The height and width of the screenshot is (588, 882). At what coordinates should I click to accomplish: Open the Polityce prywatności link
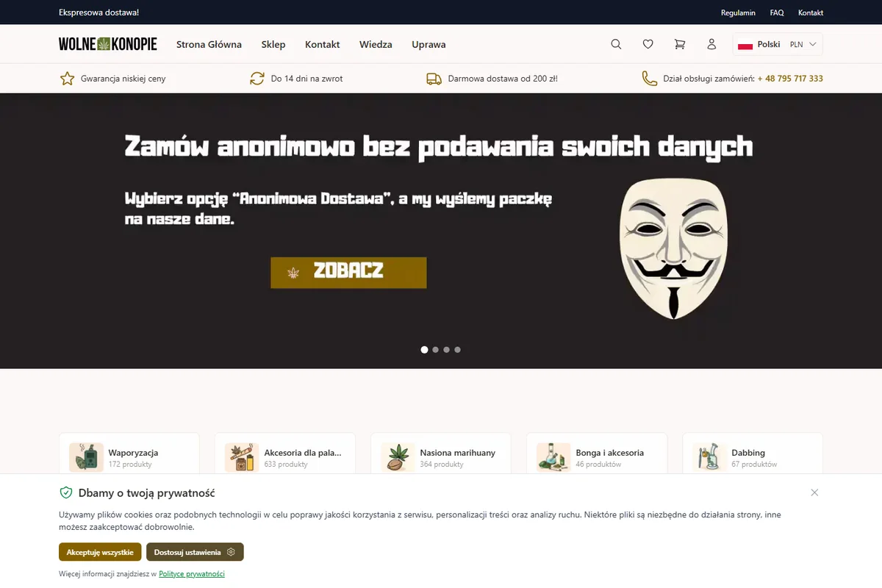click(x=192, y=574)
